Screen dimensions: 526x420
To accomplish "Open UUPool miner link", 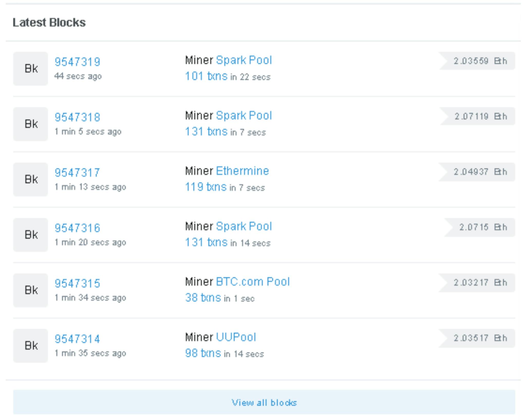I will [x=236, y=337].
